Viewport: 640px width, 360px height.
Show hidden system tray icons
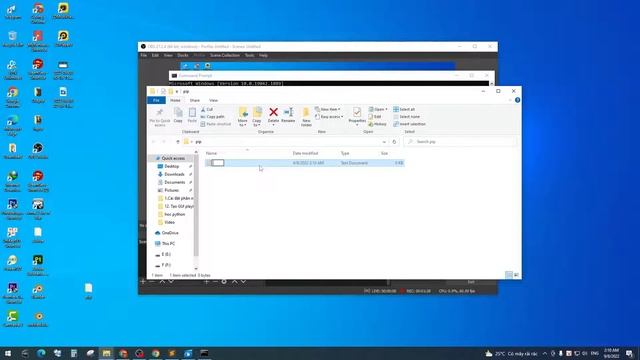coord(544,353)
